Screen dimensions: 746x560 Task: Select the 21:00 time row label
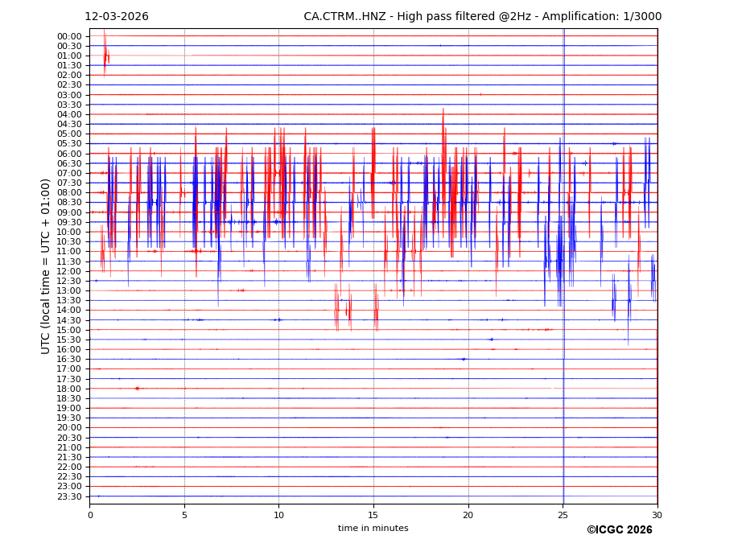click(x=69, y=447)
